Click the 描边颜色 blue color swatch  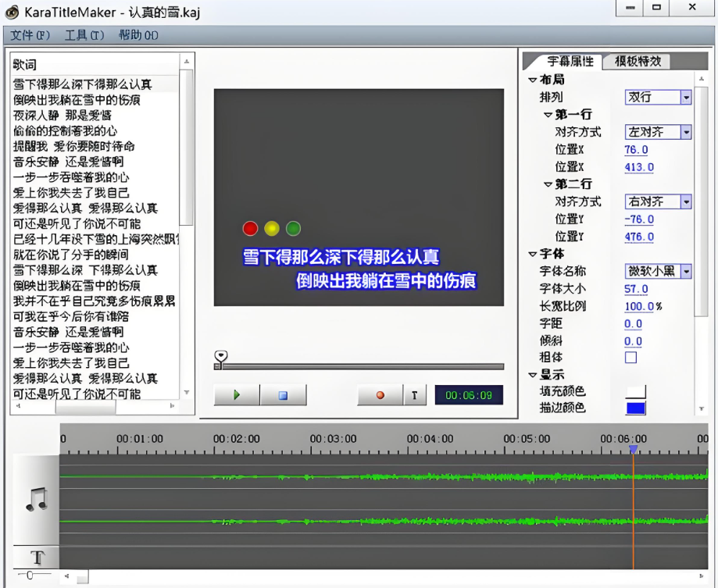click(636, 408)
